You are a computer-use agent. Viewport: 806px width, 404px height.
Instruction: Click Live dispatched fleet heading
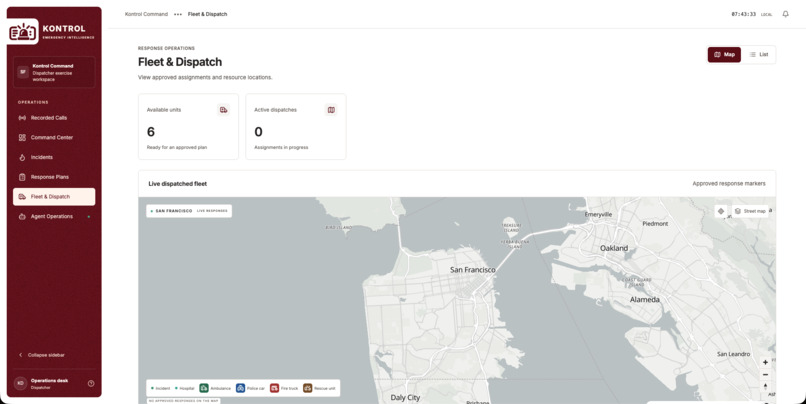pyautogui.click(x=177, y=183)
